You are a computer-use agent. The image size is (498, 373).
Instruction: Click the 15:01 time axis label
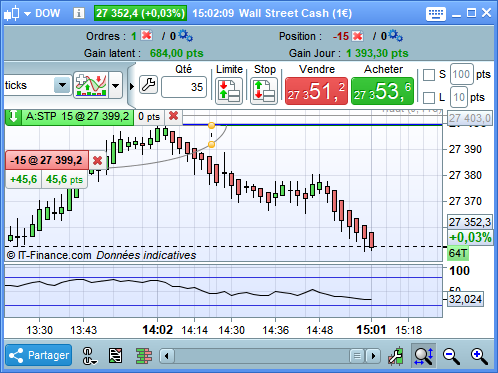tap(371, 330)
